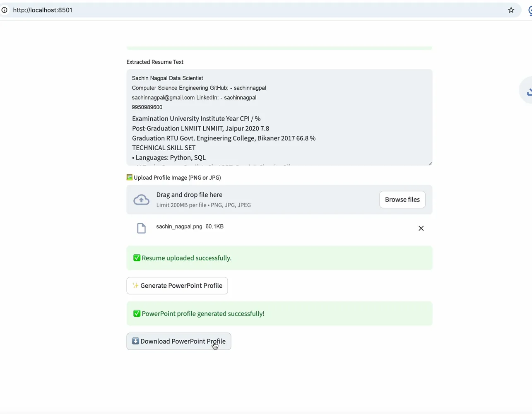Click the 'Graduation RTU Govt. Engineering College' line
This screenshot has width=532, height=414.
(224, 138)
